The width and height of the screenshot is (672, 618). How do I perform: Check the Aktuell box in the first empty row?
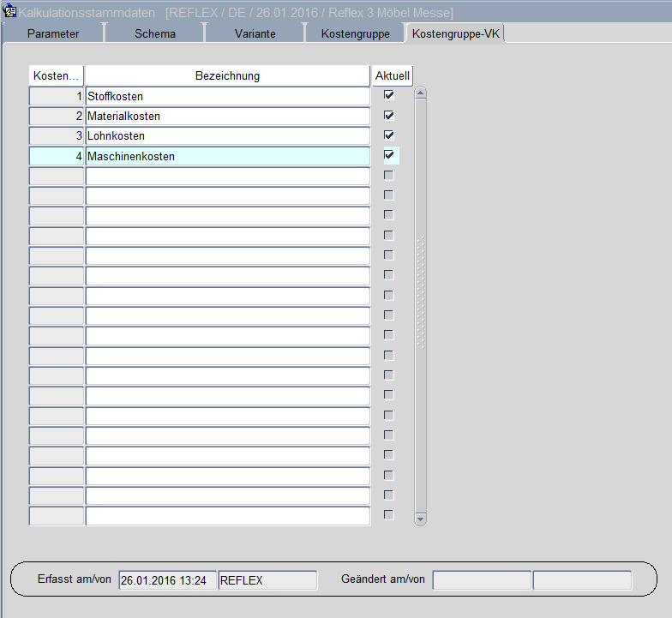389,176
